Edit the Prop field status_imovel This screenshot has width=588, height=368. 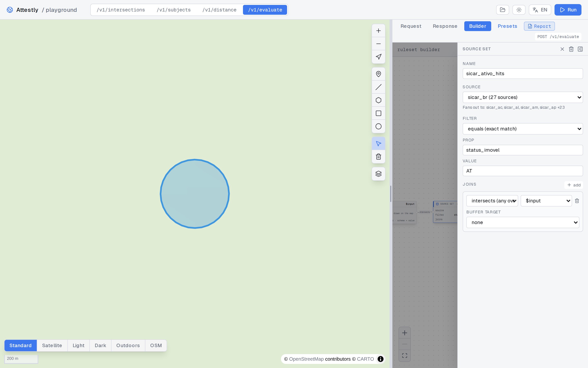click(x=523, y=150)
